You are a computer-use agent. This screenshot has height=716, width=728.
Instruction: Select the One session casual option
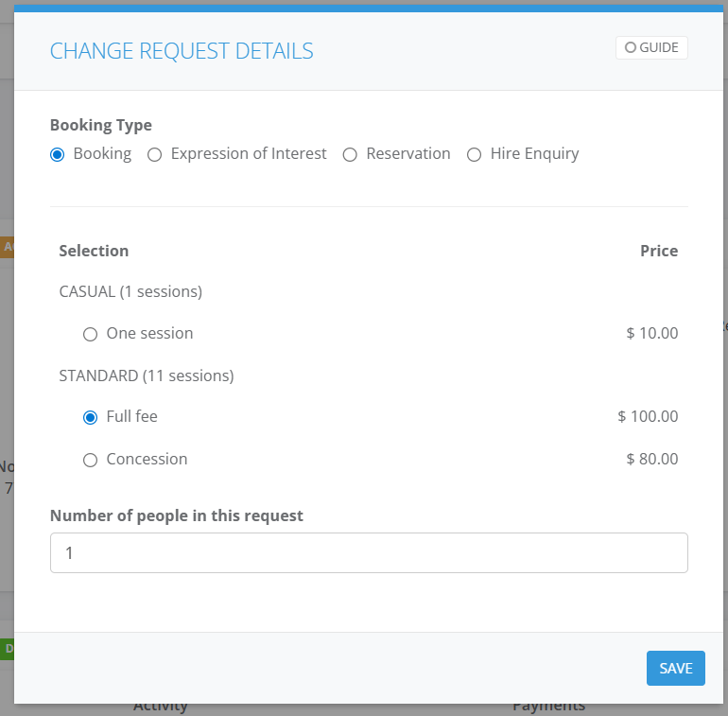point(91,334)
